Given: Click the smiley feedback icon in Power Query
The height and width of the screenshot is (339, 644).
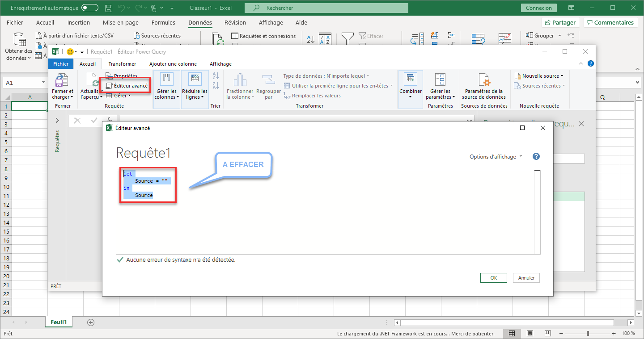Looking at the screenshot, I should coord(70,52).
